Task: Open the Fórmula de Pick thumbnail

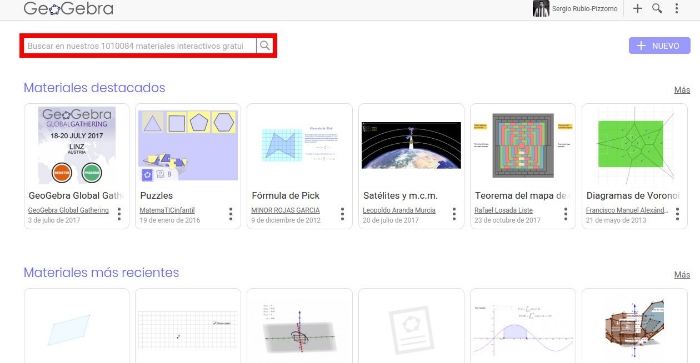Action: coord(300,145)
